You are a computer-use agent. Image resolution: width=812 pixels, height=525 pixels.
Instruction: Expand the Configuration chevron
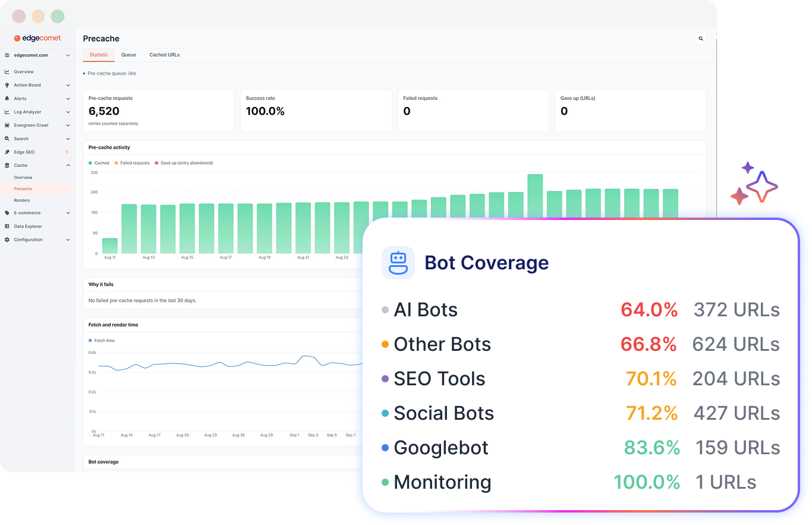pos(68,240)
